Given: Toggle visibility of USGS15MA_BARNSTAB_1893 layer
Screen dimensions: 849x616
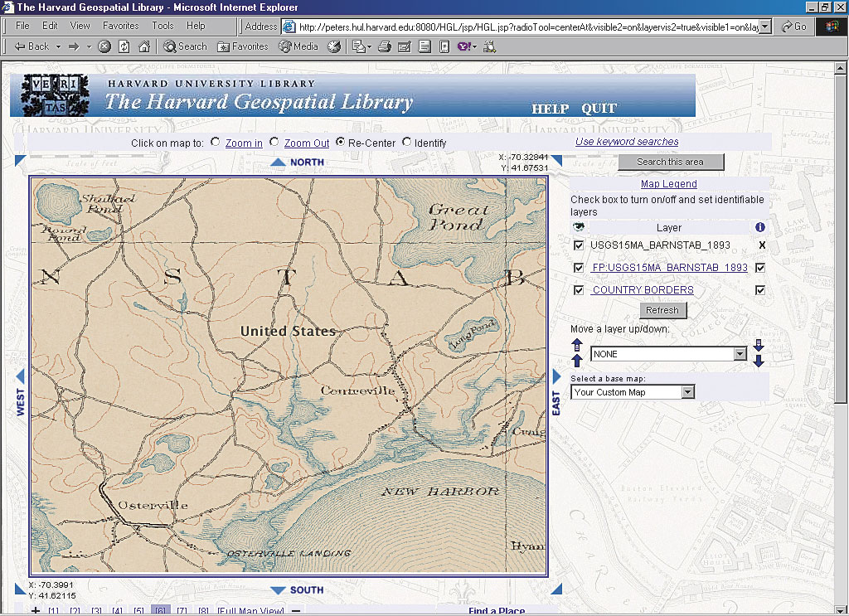Looking at the screenshot, I should click(x=579, y=245).
